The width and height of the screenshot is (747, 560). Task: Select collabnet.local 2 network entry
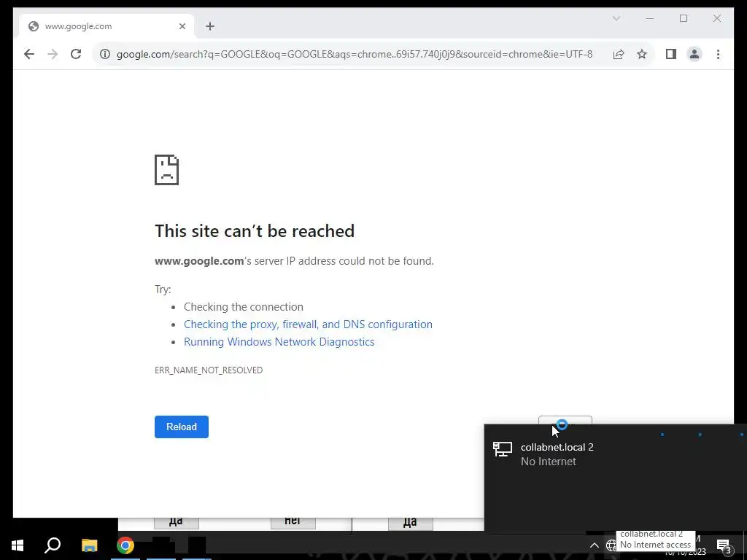(x=616, y=454)
